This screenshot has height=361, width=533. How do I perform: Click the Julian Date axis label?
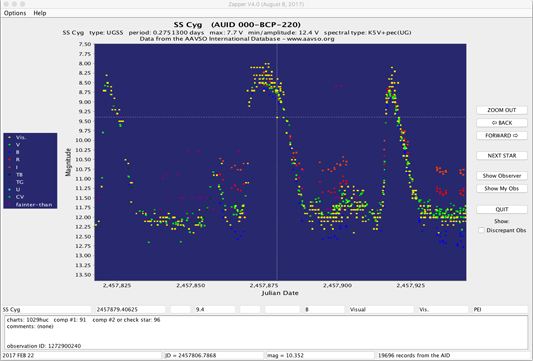click(x=280, y=293)
